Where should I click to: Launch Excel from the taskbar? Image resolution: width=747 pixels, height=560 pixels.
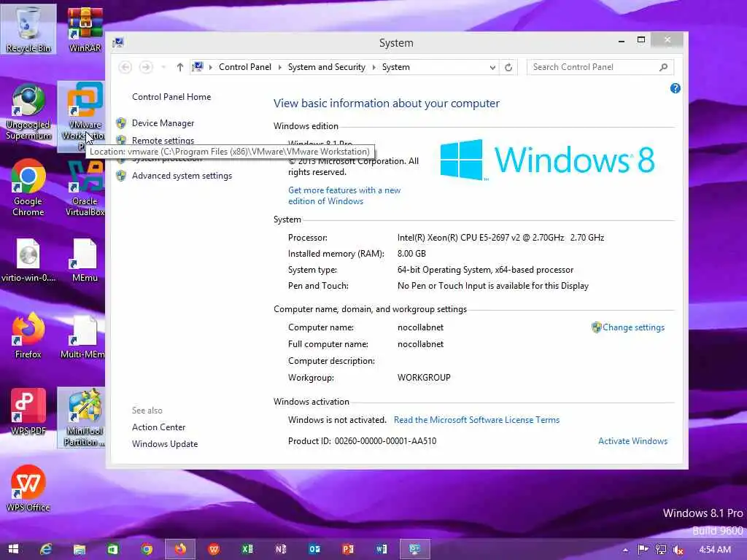[247, 550]
